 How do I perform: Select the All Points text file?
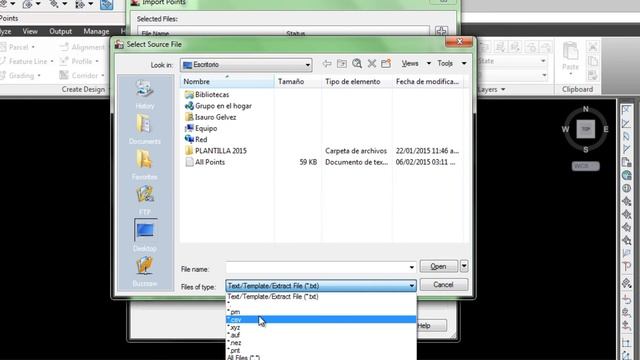click(209, 162)
